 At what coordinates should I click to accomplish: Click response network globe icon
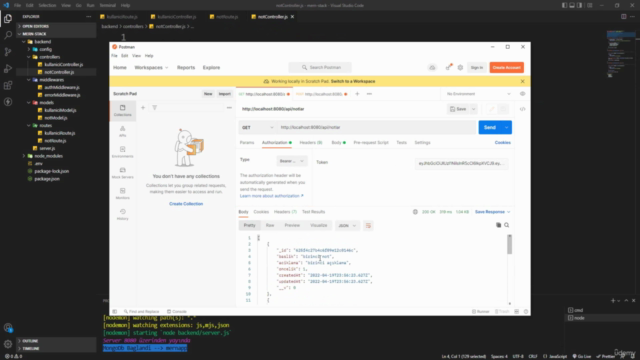point(415,212)
